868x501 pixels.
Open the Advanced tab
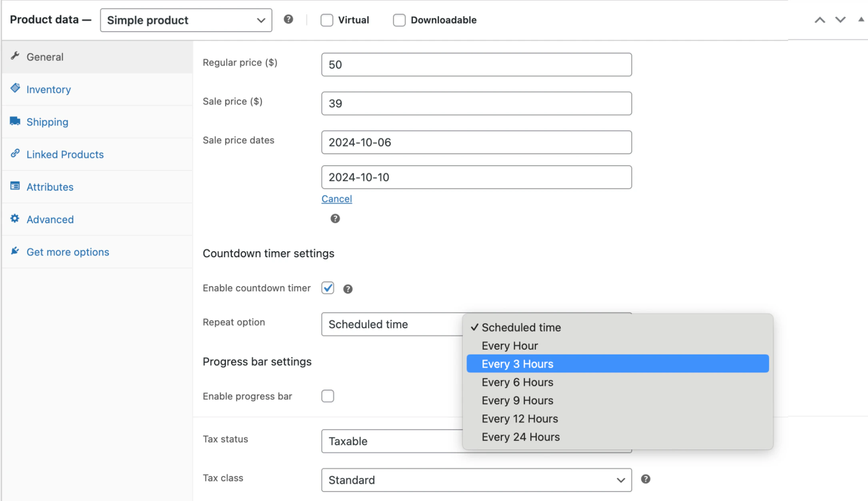[97, 219]
